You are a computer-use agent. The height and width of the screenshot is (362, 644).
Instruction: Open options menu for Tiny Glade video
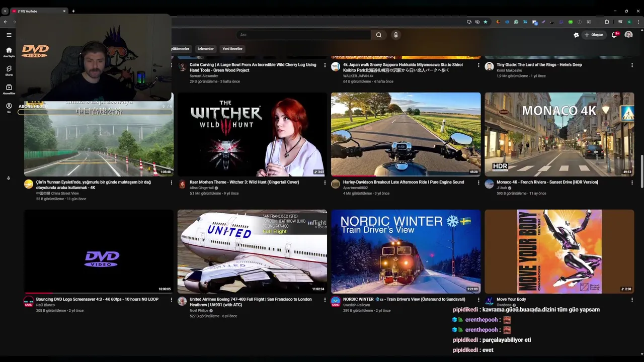click(x=632, y=65)
